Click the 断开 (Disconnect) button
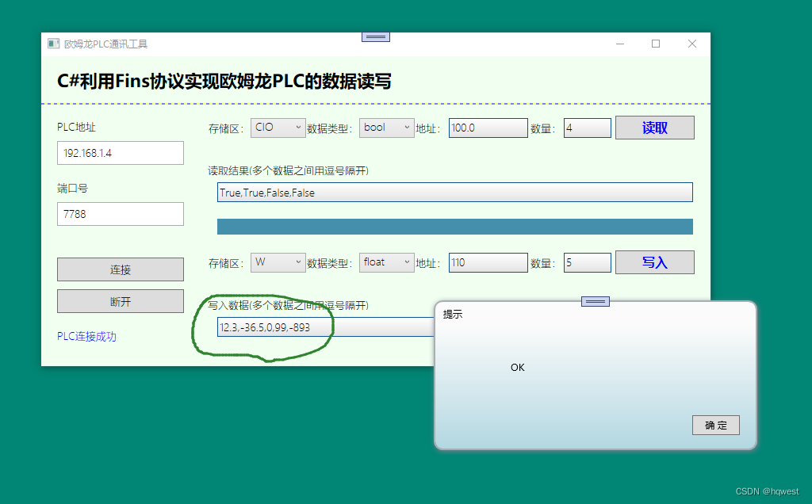 pyautogui.click(x=121, y=301)
